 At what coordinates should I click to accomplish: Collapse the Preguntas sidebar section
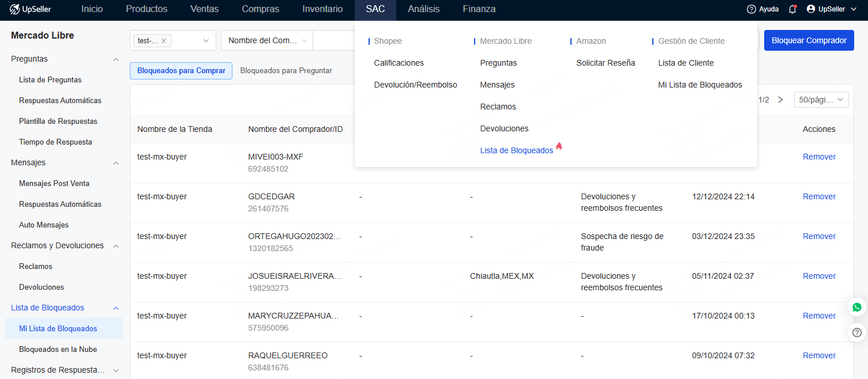pos(116,59)
